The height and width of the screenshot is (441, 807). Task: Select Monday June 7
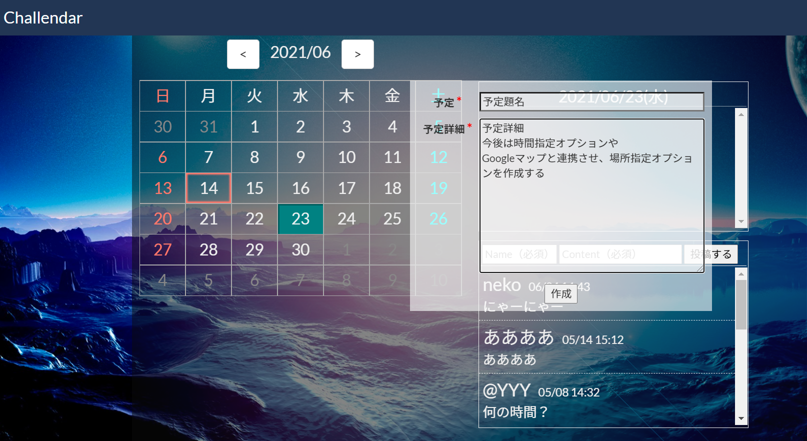pos(208,157)
